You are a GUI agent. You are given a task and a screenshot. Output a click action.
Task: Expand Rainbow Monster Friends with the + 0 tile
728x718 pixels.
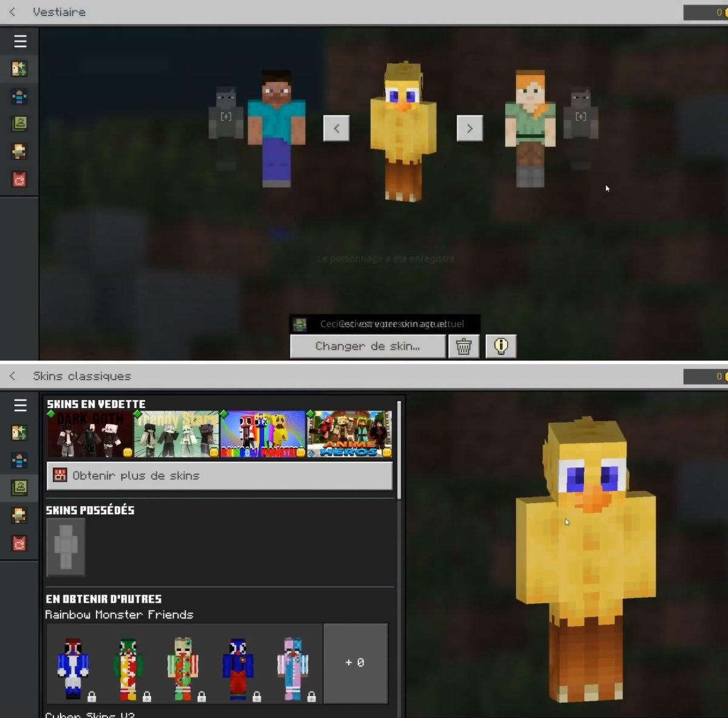pyautogui.click(x=356, y=663)
